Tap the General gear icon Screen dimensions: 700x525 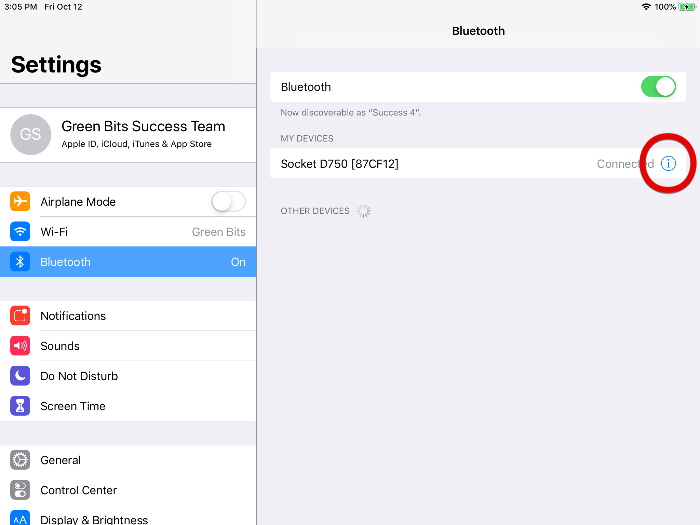click(x=20, y=460)
